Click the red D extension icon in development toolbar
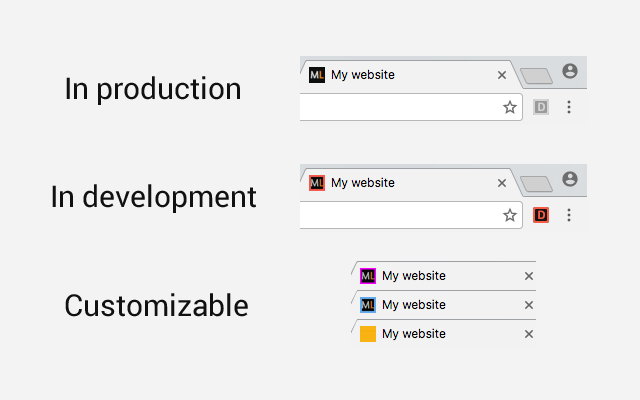The height and width of the screenshot is (400, 640). tap(541, 215)
